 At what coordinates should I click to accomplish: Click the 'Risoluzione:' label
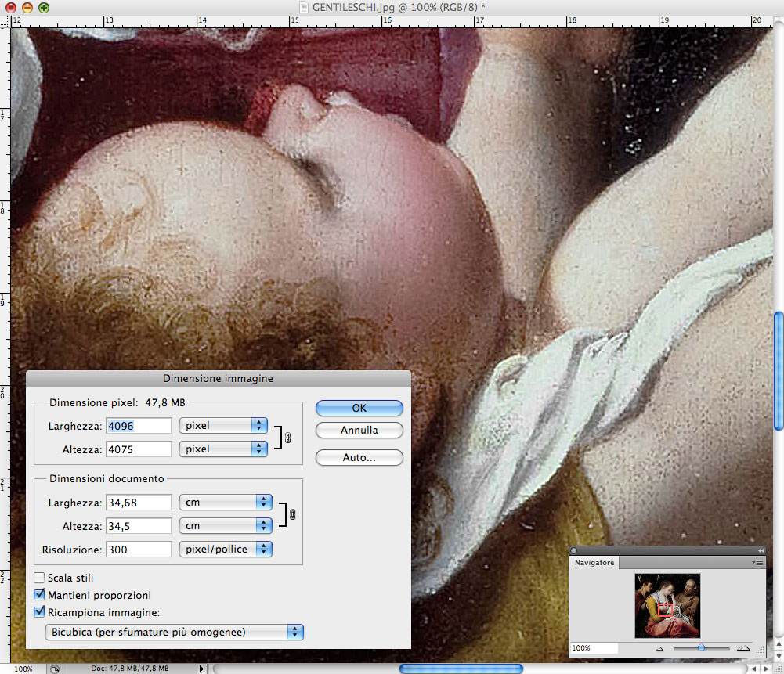point(72,550)
